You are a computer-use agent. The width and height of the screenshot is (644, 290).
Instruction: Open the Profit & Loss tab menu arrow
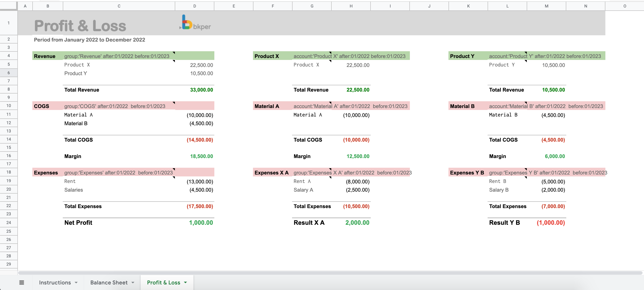(185, 283)
